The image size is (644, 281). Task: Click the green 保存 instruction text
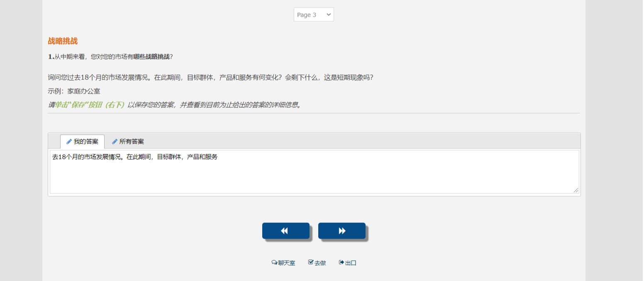click(90, 105)
